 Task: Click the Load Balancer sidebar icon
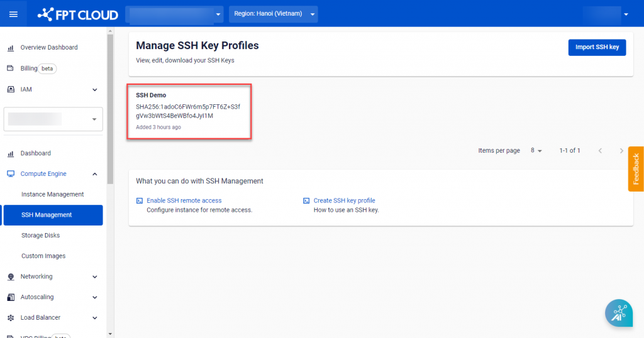pos(11,318)
